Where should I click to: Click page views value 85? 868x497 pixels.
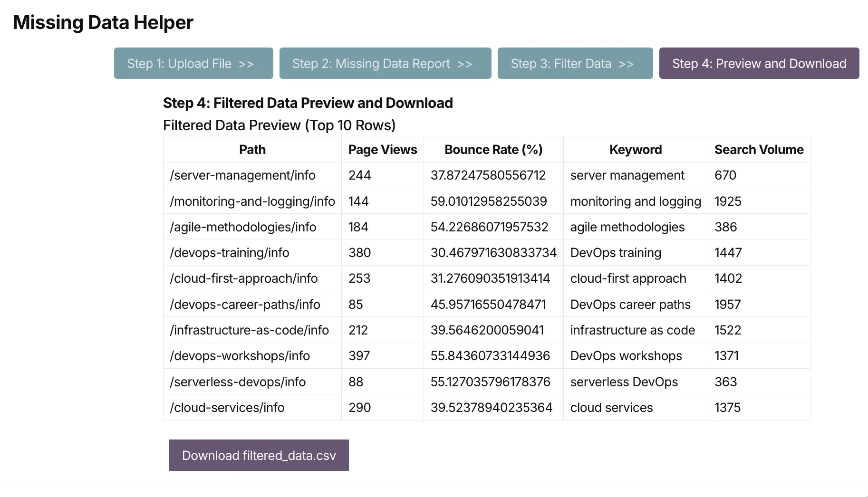(383, 304)
